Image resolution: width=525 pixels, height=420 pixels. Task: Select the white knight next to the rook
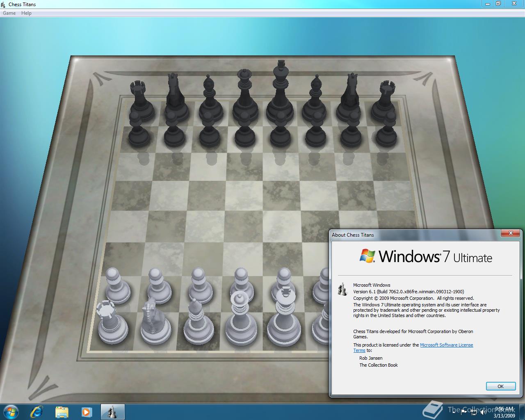click(x=155, y=323)
